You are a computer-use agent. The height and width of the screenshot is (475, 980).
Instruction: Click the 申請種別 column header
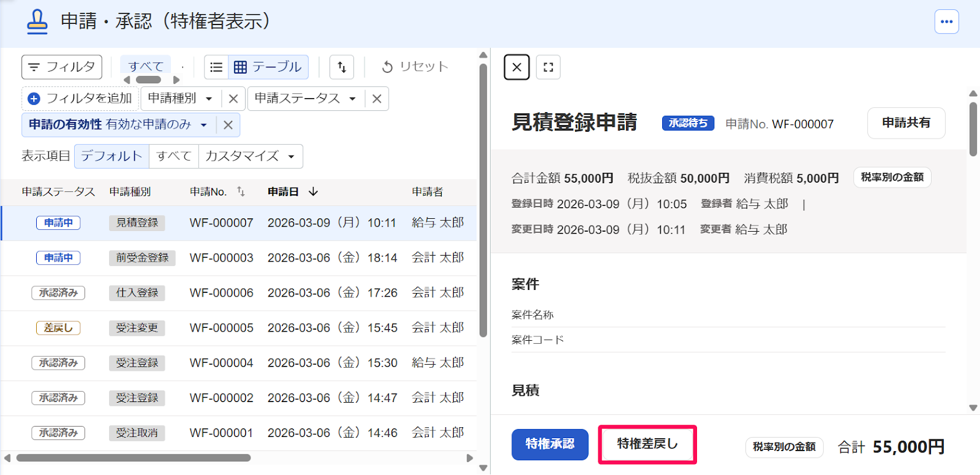(x=130, y=192)
